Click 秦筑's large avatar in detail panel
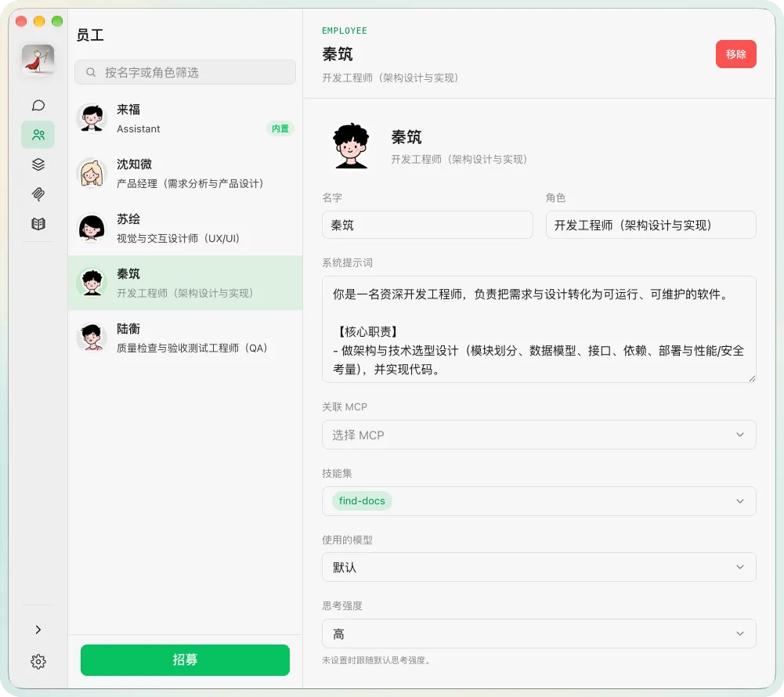Viewport: 784px width, 697px height. pyautogui.click(x=351, y=146)
